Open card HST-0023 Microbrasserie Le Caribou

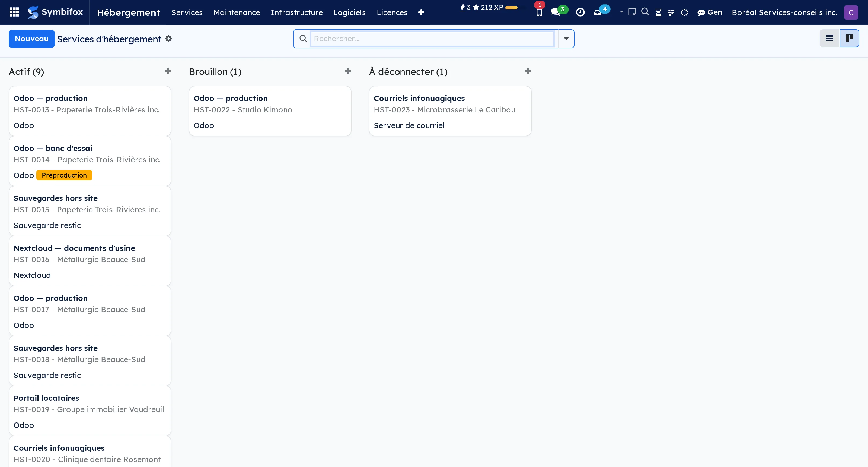click(x=450, y=111)
